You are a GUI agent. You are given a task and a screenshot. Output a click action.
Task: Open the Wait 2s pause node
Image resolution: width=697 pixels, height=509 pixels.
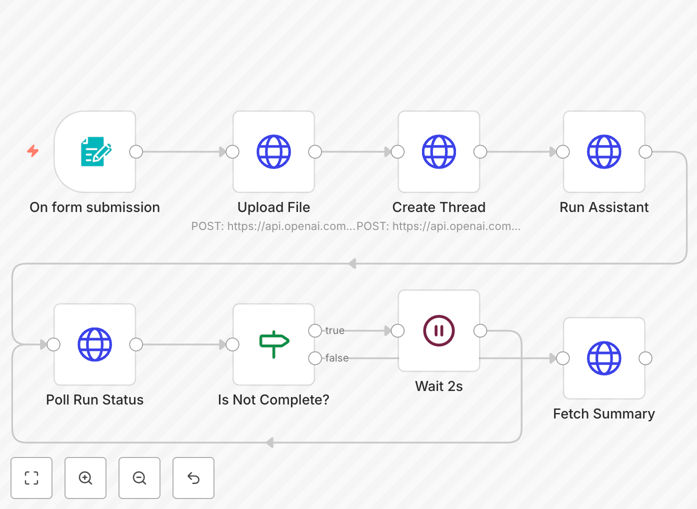coord(439,330)
